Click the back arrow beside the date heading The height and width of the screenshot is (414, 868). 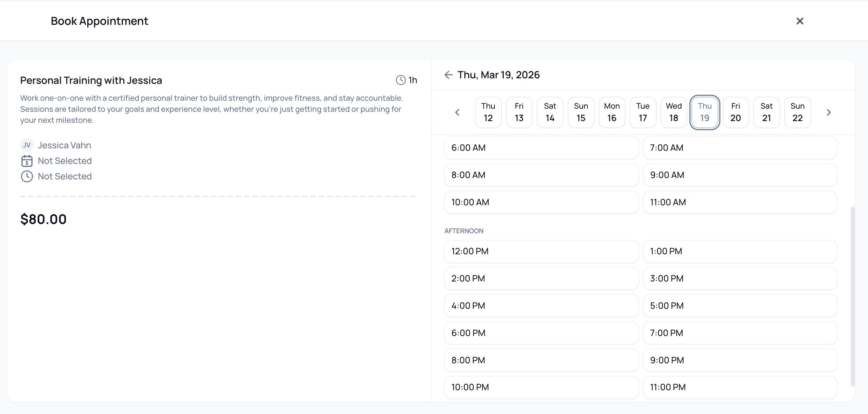(448, 75)
